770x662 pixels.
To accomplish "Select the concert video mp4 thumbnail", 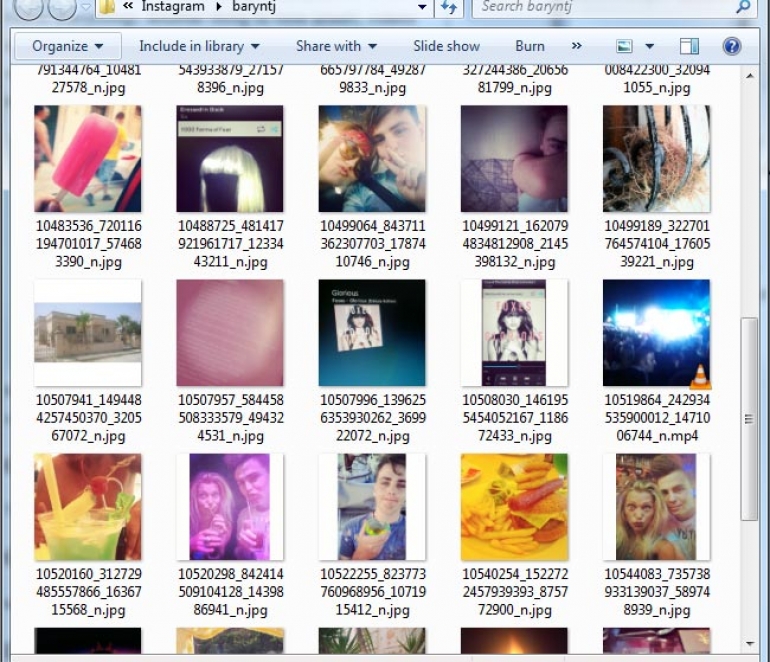I will pyautogui.click(x=657, y=332).
